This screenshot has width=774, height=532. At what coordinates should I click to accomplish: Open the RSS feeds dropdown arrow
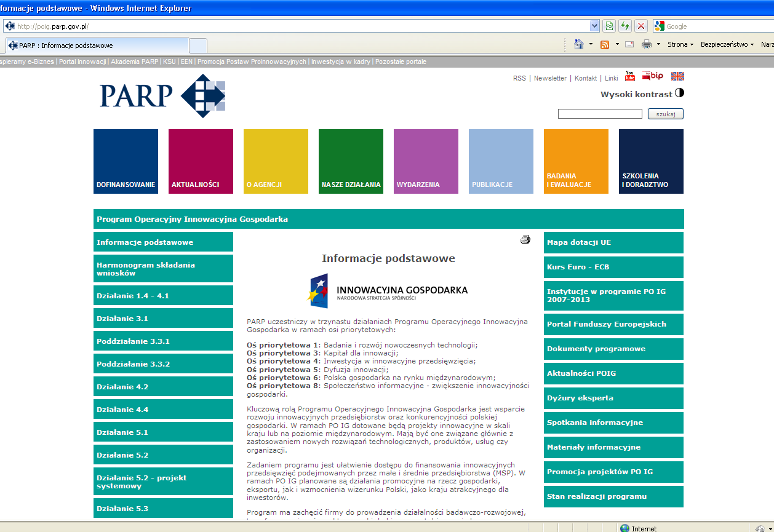pyautogui.click(x=616, y=44)
